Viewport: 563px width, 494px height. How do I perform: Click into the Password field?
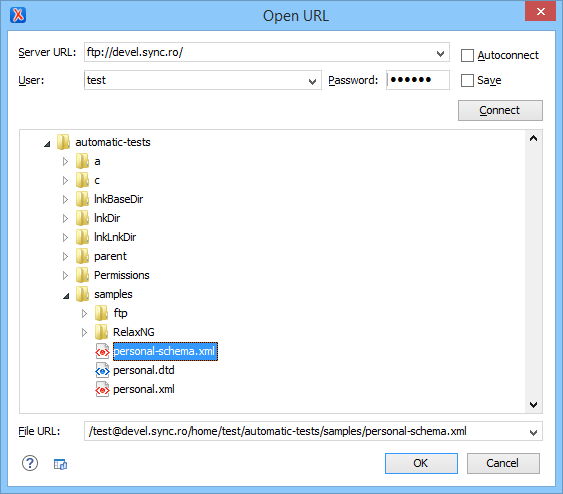418,80
